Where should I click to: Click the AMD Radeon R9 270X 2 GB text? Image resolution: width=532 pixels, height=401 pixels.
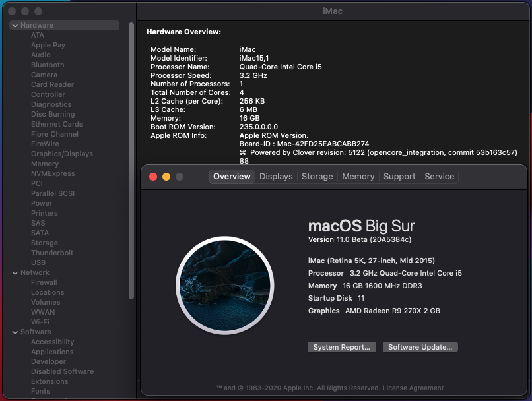393,311
